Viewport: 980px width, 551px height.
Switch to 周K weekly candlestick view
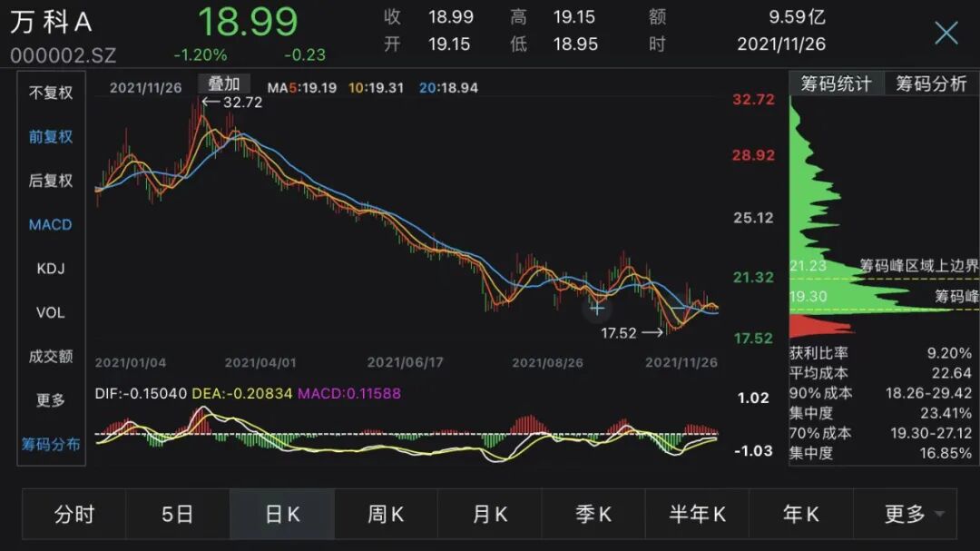pyautogui.click(x=386, y=514)
